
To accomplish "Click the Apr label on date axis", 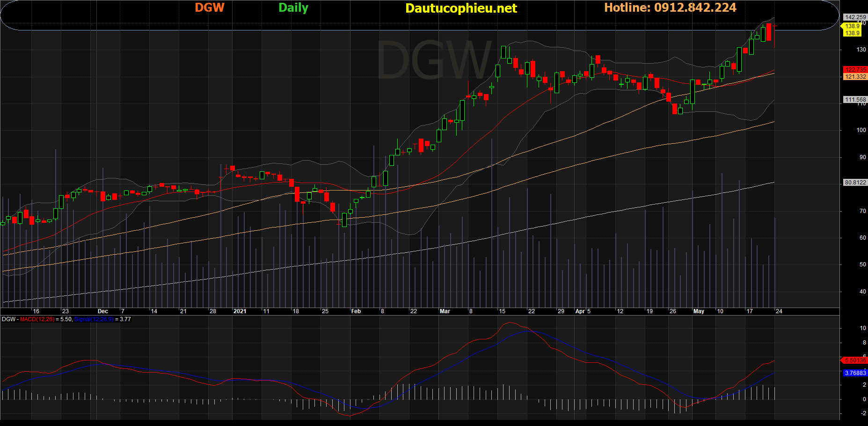I will (580, 311).
